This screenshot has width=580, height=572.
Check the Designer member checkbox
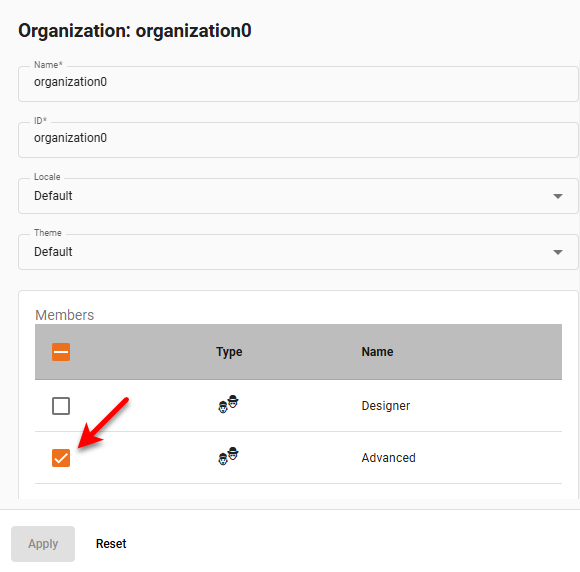pos(61,406)
